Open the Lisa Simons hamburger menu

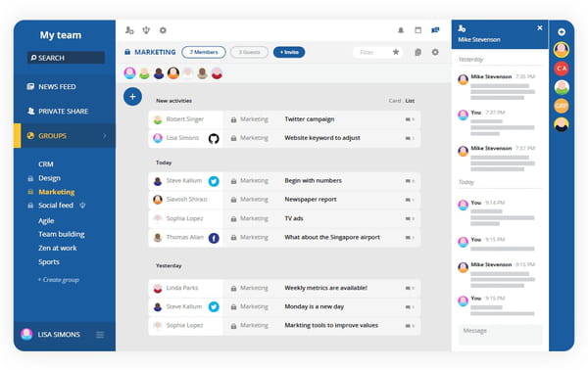point(100,335)
